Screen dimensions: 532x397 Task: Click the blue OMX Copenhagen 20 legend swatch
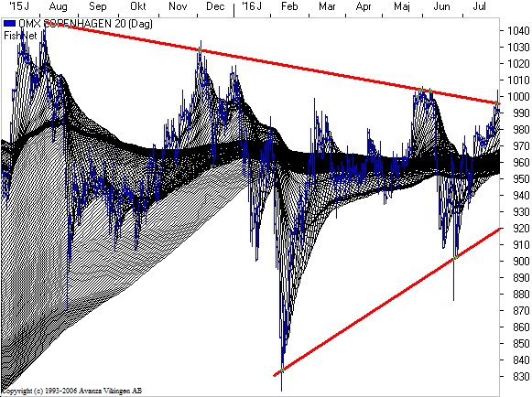click(9, 24)
